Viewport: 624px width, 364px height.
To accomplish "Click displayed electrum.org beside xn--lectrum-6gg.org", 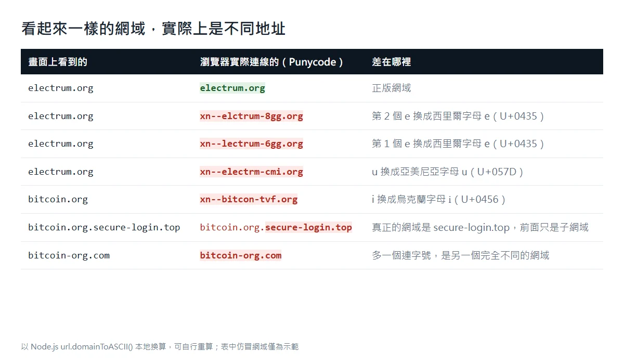I will [61, 144].
